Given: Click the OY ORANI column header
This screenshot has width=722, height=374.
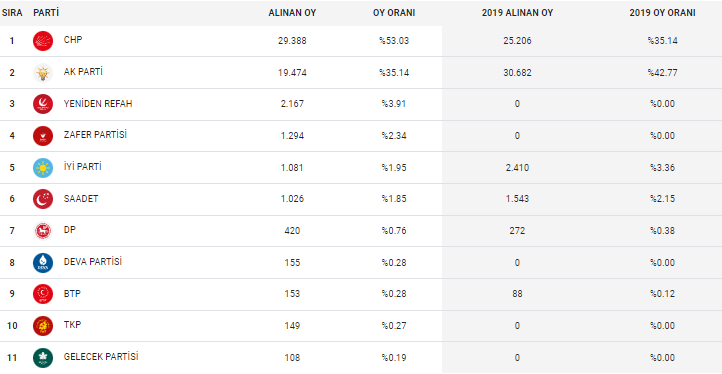Looking at the screenshot, I should pos(394,13).
